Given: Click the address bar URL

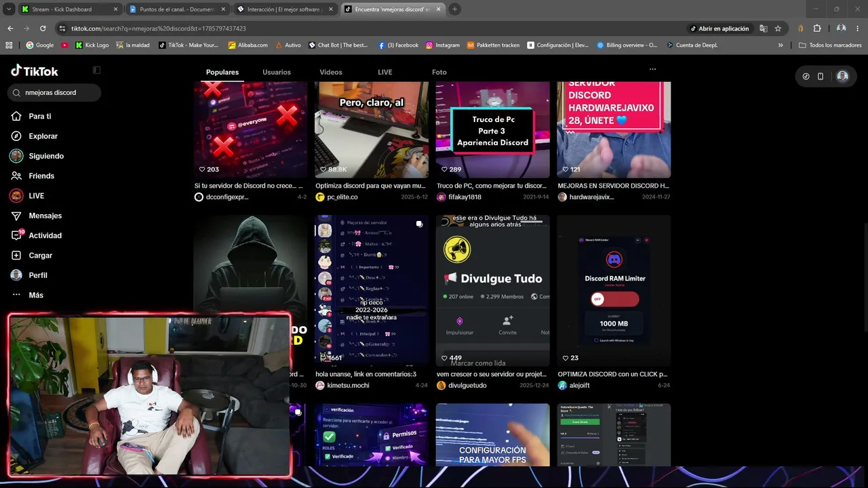Looking at the screenshot, I should (x=159, y=28).
